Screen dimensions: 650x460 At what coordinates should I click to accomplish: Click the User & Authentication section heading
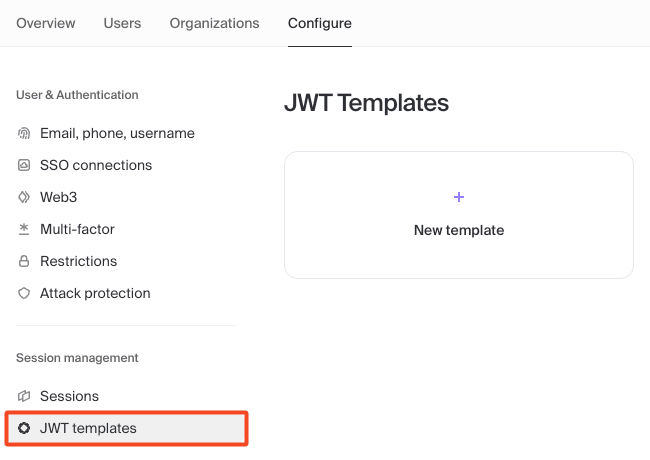point(77,95)
